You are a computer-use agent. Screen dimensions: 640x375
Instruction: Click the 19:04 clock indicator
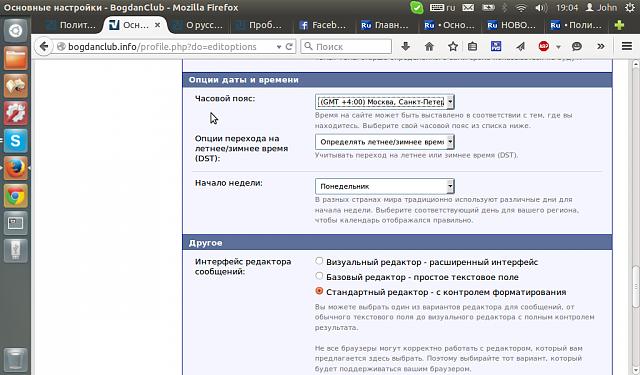point(567,7)
